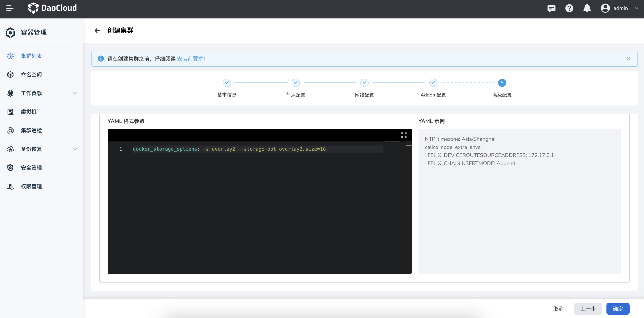Open the help question mark icon
Viewport: 644px width, 318px height.
click(x=569, y=8)
